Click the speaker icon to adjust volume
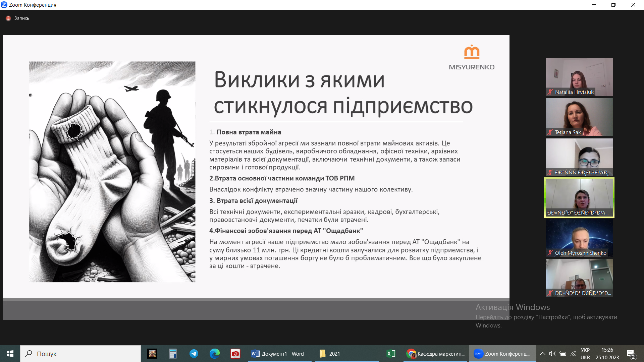This screenshot has height=362, width=644. point(552,354)
